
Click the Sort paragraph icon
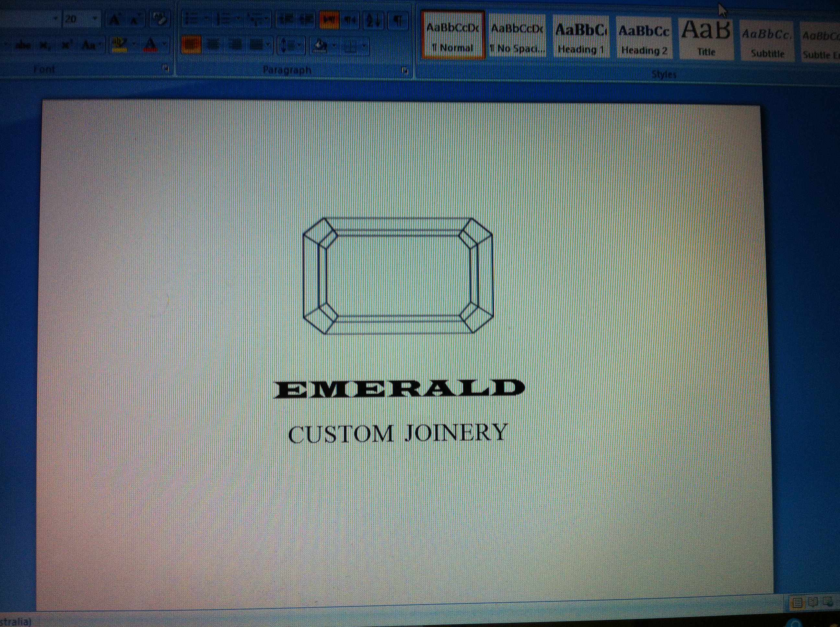click(373, 20)
